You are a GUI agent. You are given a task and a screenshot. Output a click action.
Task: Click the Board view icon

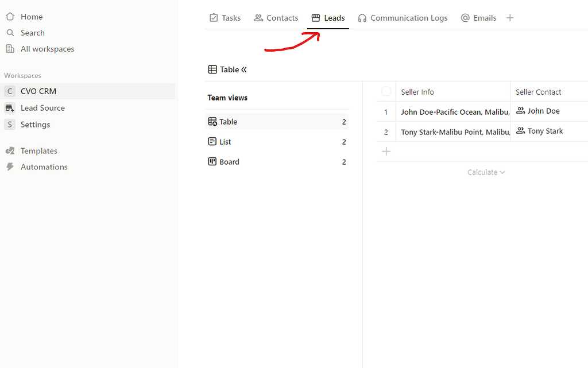tap(212, 161)
